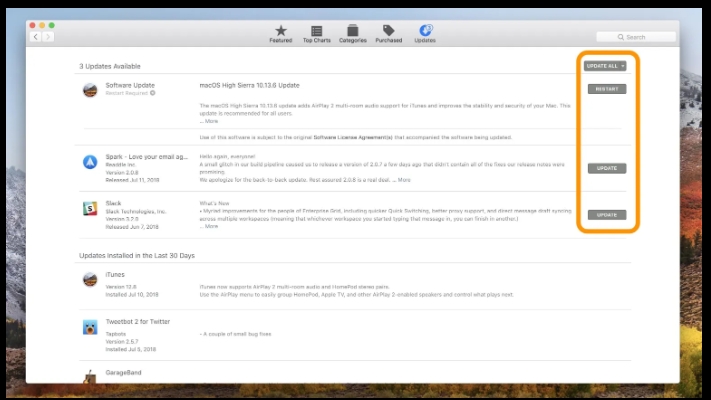Open the Updates tab

[425, 34]
